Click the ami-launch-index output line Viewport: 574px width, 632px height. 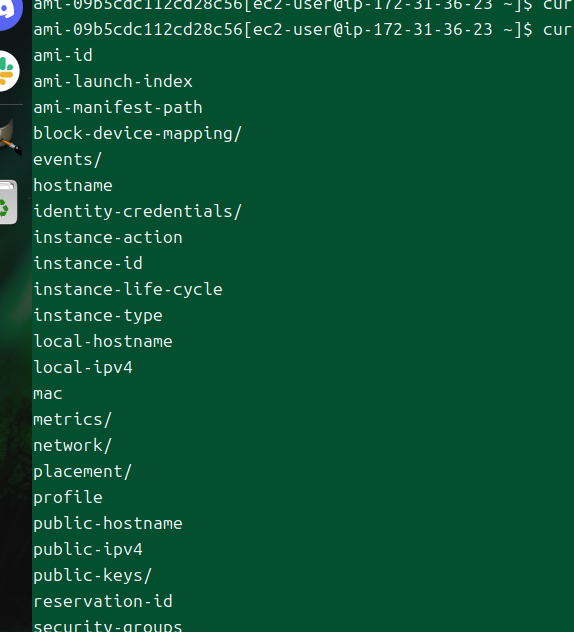(x=113, y=82)
